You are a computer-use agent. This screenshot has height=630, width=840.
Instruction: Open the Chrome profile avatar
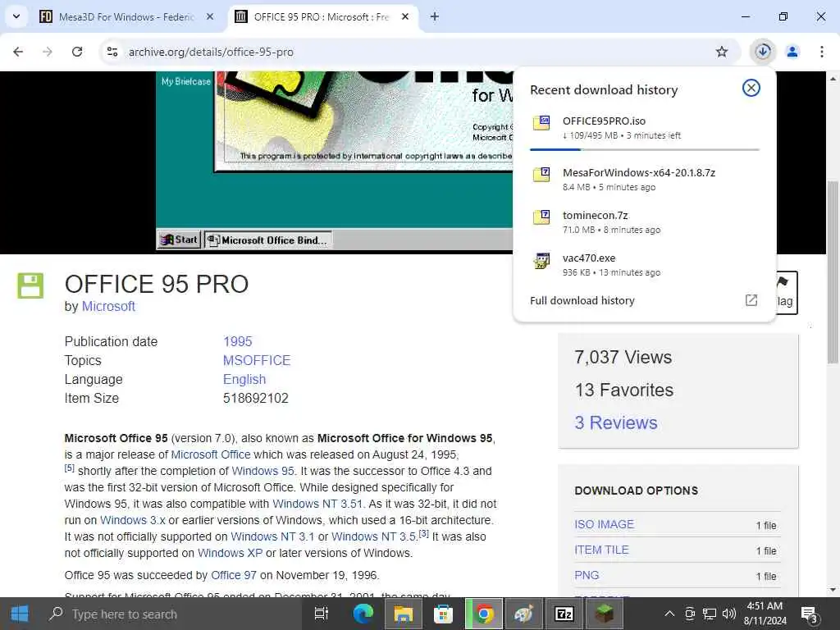tap(792, 52)
